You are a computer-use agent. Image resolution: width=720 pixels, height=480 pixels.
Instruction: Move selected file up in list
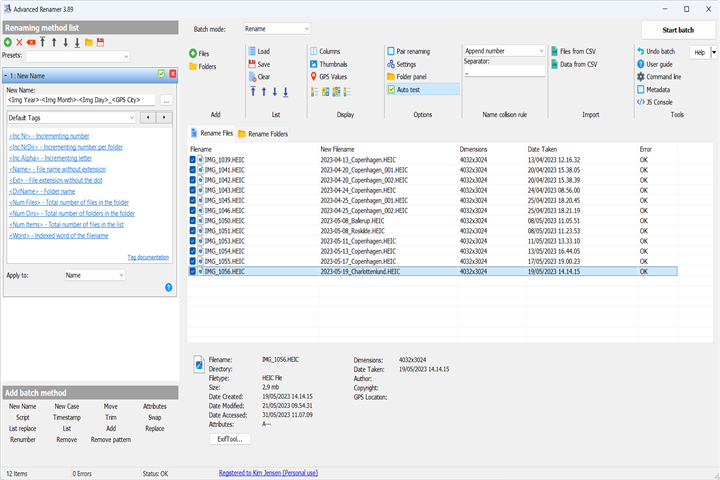pyautogui.click(x=264, y=92)
